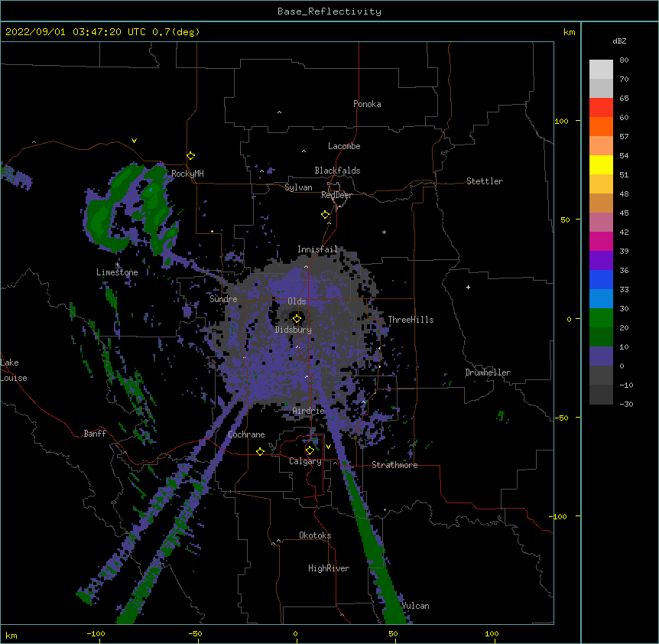Click the yellow diamond marker beside RockyMH
The height and width of the screenshot is (644, 659).
pyautogui.click(x=191, y=156)
